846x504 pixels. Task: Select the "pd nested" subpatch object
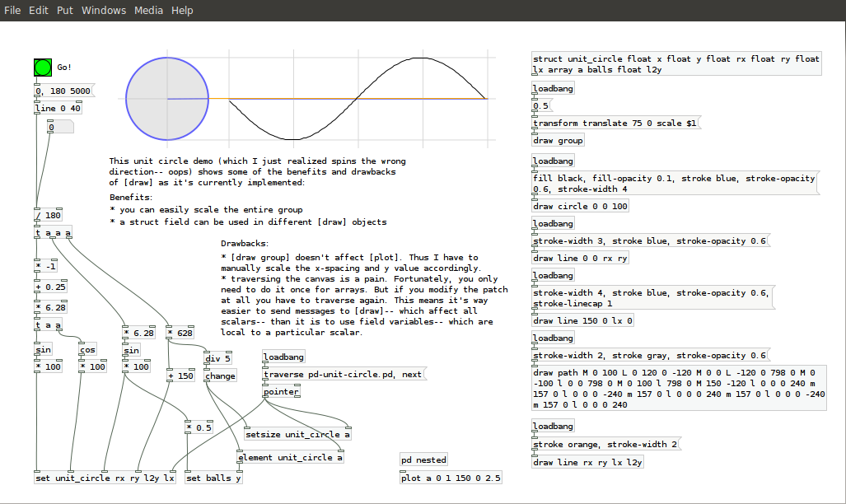423,460
